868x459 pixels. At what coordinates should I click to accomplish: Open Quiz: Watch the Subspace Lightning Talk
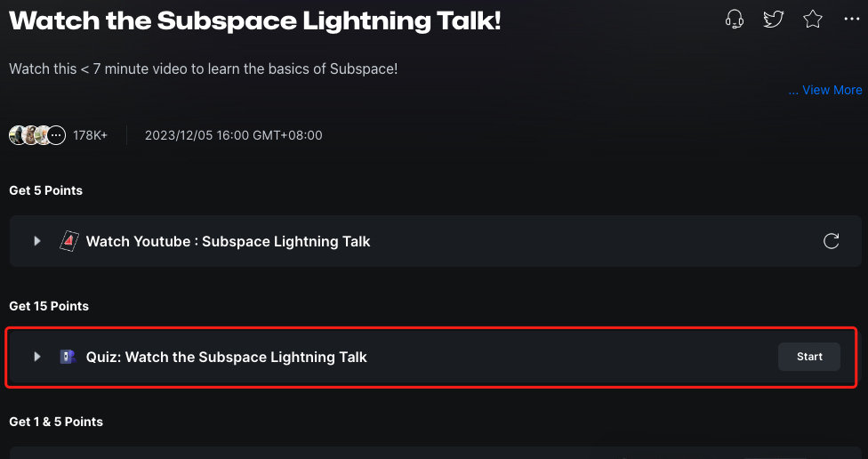pyautogui.click(x=227, y=357)
